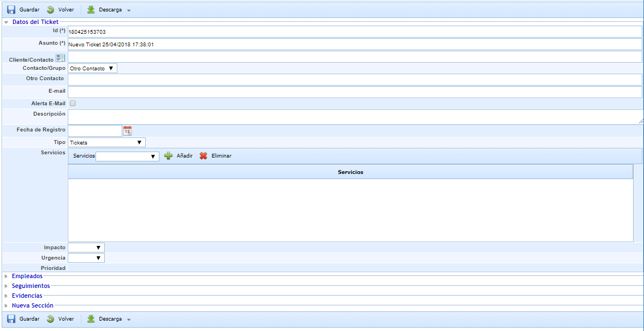Click the save disk icon in top toolbar

(x=11, y=10)
